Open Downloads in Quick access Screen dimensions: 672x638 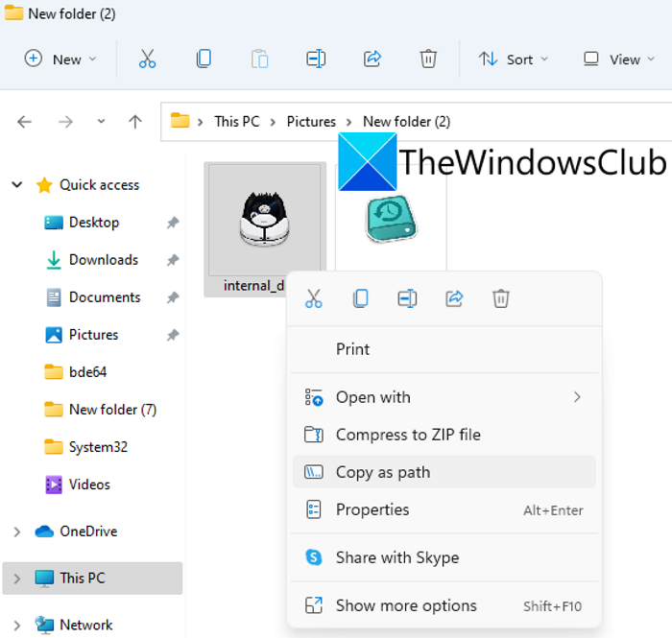tap(104, 260)
